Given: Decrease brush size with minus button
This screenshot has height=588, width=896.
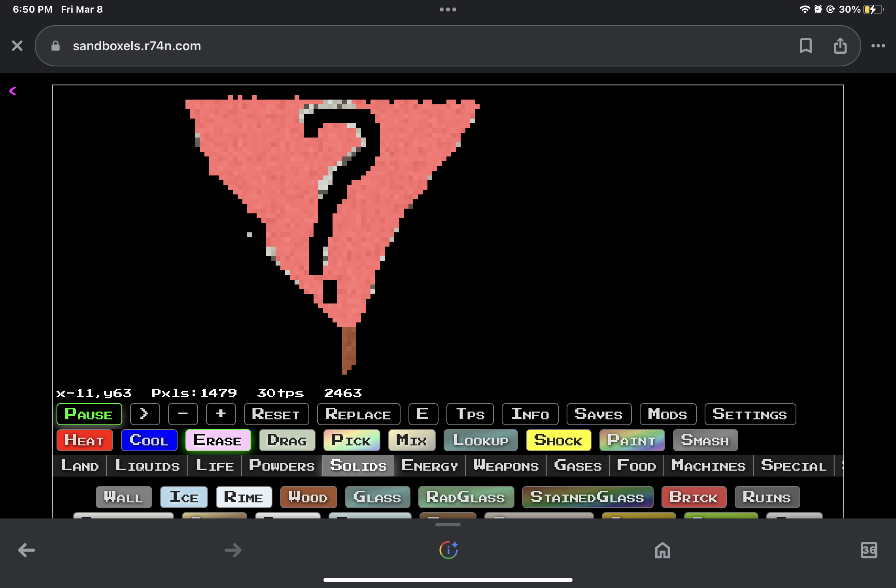Looking at the screenshot, I should [x=183, y=414].
